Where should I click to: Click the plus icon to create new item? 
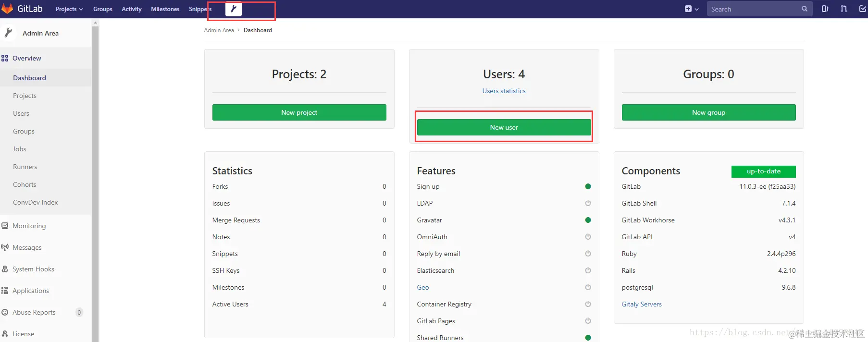688,9
